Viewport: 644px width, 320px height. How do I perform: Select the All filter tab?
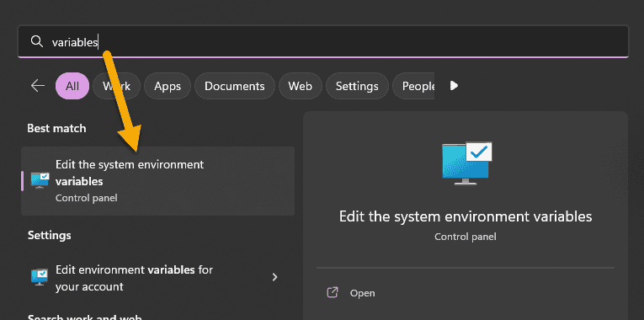coord(72,86)
